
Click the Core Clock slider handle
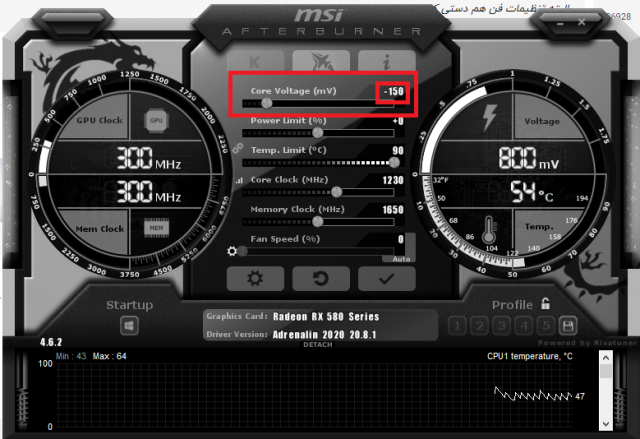[x=336, y=192]
